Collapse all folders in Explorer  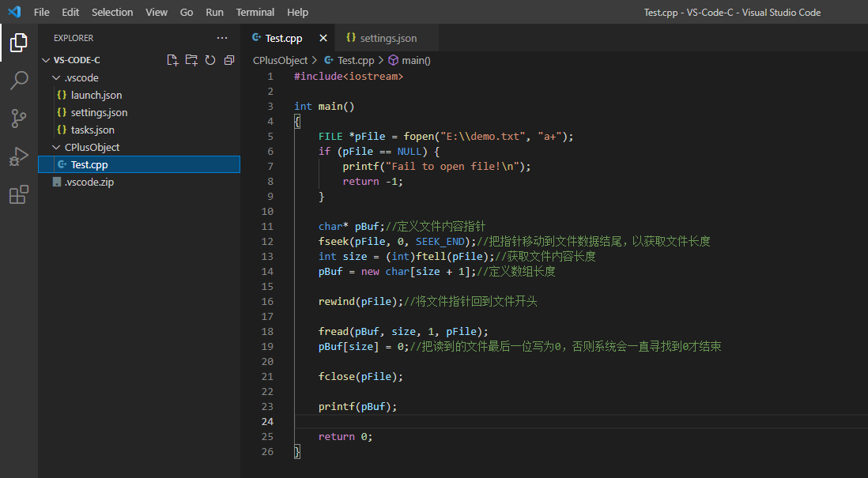229,60
